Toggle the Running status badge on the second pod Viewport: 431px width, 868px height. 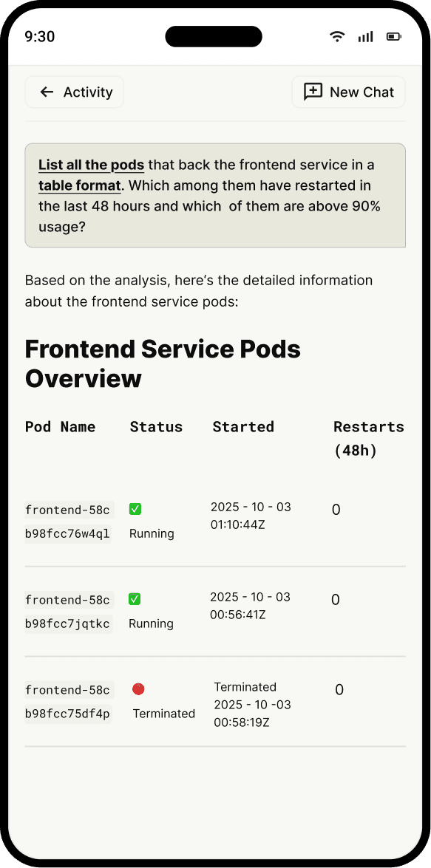coord(135,598)
